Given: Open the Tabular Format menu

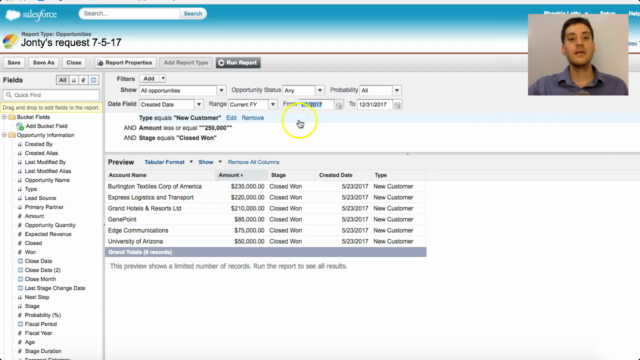Looking at the screenshot, I should tap(168, 162).
